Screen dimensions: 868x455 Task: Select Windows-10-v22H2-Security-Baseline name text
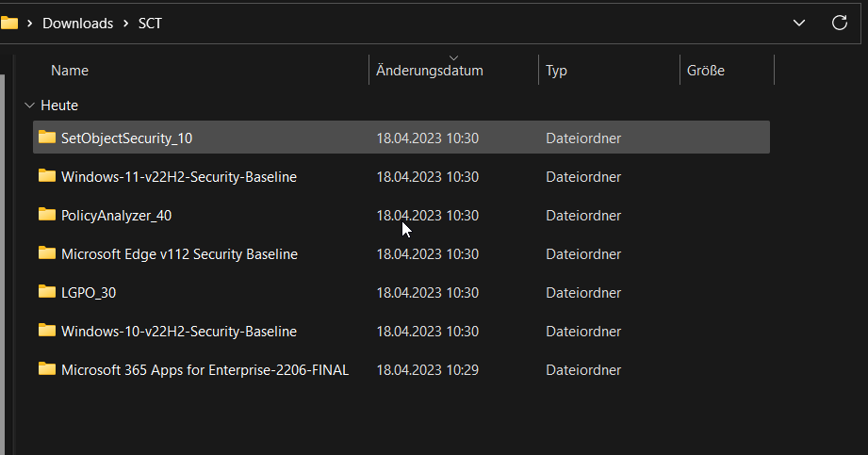pos(179,332)
